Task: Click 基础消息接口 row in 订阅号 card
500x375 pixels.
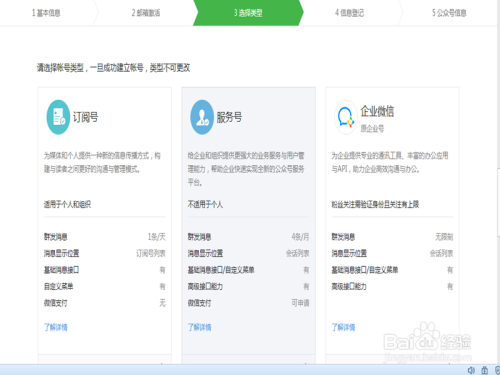Action: (x=105, y=270)
